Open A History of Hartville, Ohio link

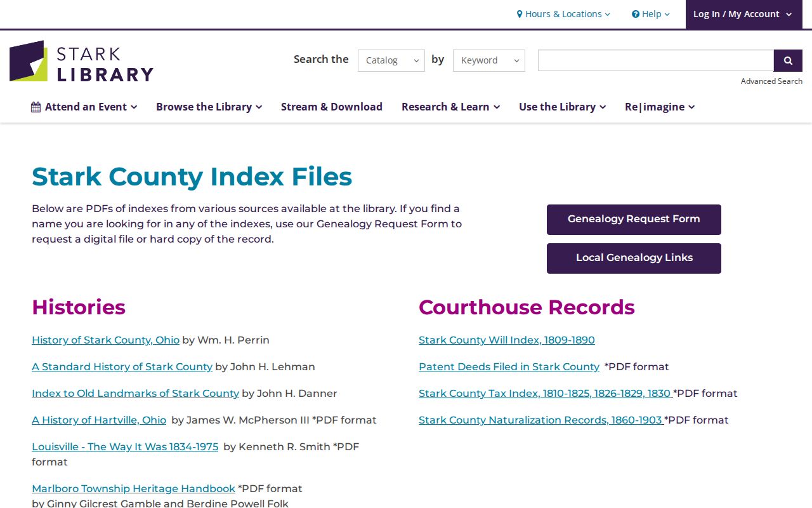(99, 420)
